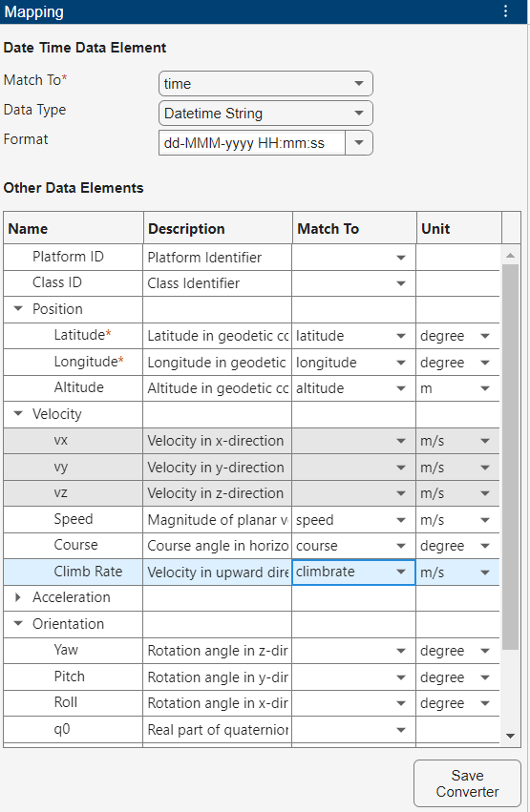Viewport: 530px width, 812px height.
Task: Expand the Acceleration tree group
Action: coord(18,597)
